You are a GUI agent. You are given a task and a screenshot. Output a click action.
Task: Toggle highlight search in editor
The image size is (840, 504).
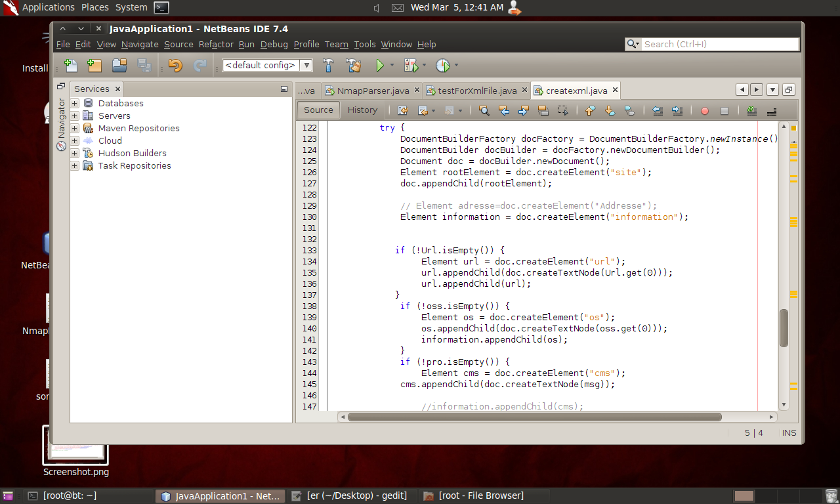(543, 110)
